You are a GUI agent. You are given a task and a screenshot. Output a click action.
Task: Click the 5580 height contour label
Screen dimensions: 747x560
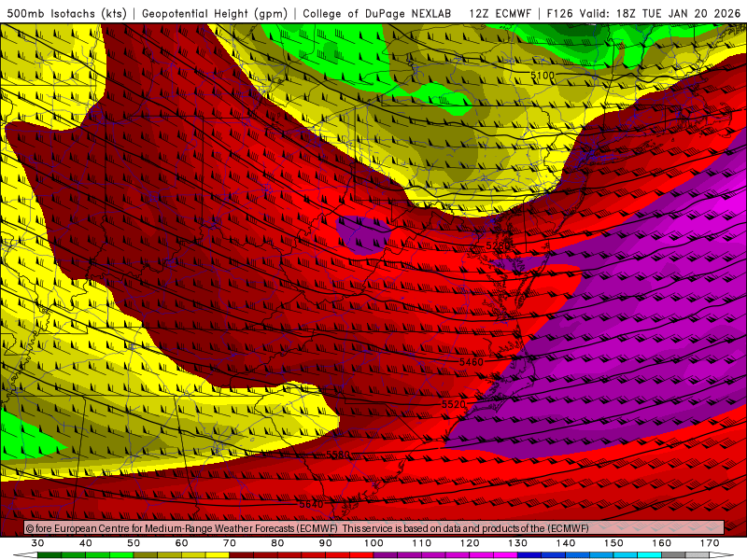point(338,455)
